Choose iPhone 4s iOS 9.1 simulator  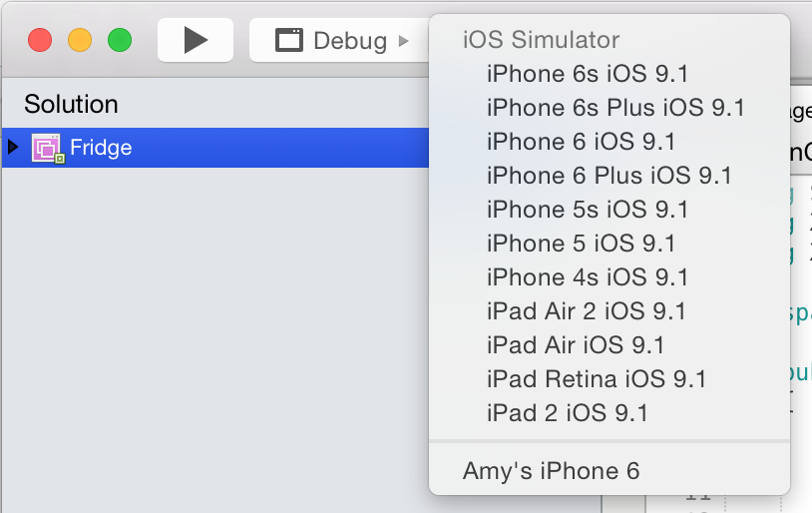click(x=609, y=277)
